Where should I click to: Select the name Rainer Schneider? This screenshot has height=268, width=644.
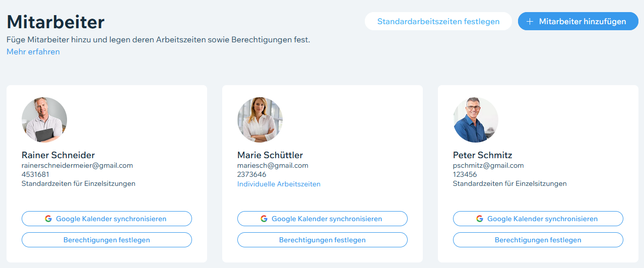tap(58, 155)
